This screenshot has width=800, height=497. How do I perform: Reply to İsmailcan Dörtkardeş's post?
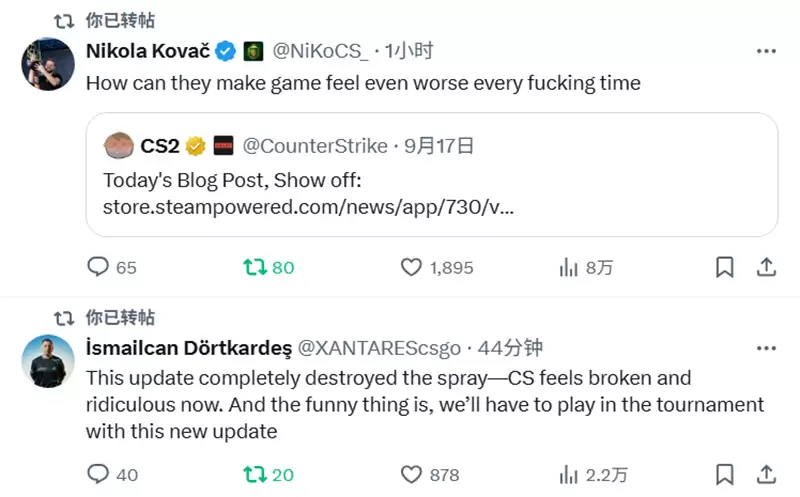pos(98,474)
